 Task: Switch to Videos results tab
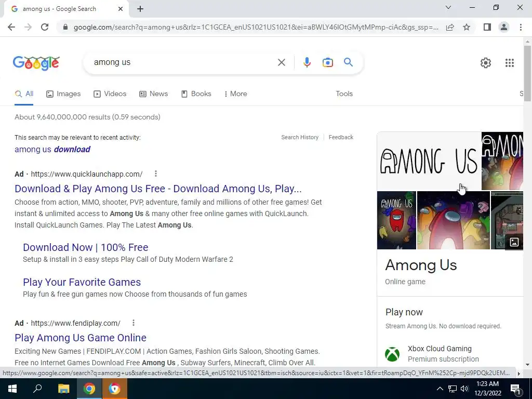coord(110,94)
